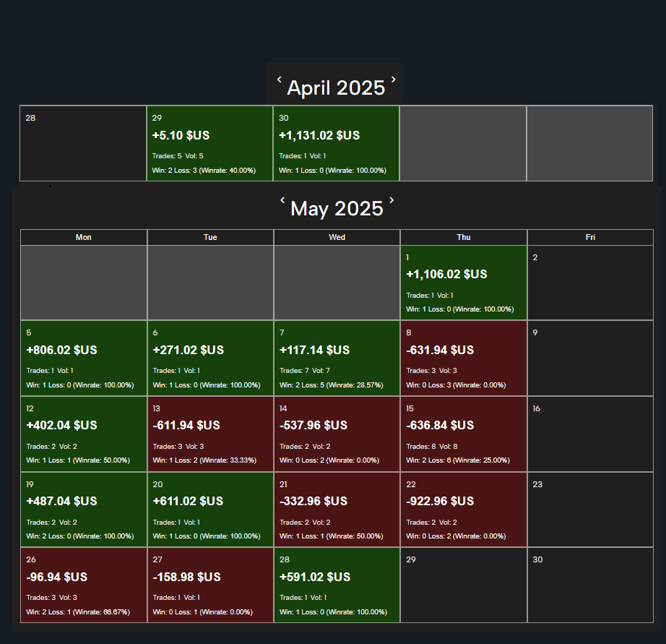Click the Mon column header
The image size is (666, 644).
pyautogui.click(x=84, y=237)
